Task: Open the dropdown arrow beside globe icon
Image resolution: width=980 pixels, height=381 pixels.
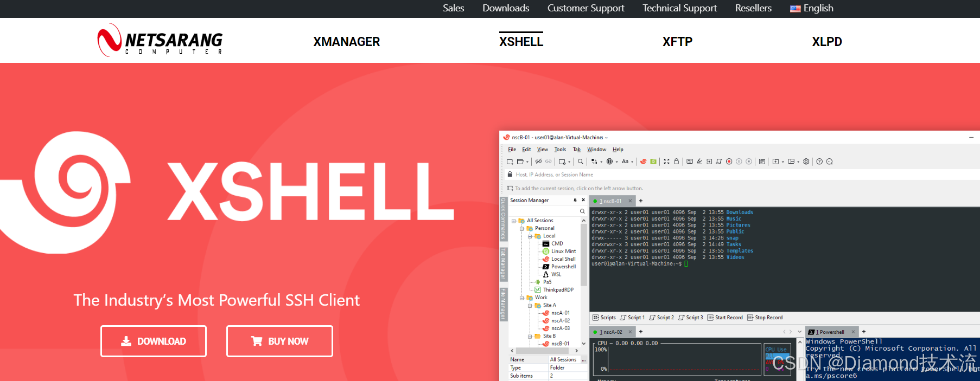Action: pyautogui.click(x=617, y=162)
